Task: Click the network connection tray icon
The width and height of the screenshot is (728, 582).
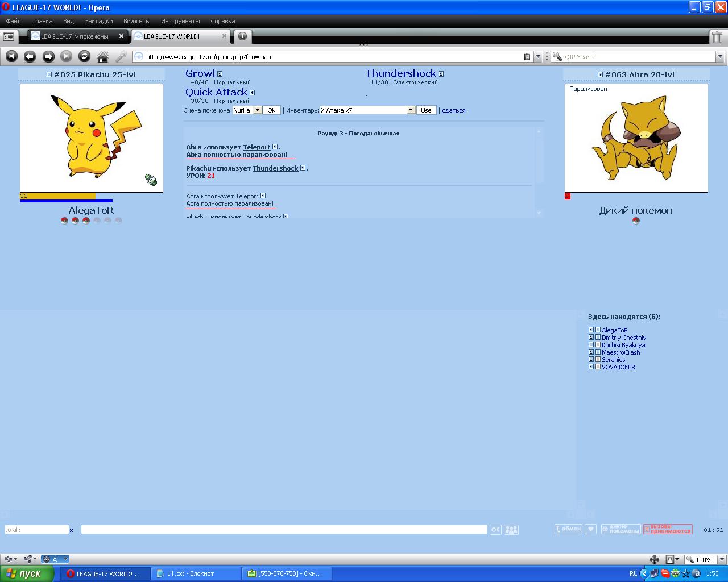Action: coord(655,574)
